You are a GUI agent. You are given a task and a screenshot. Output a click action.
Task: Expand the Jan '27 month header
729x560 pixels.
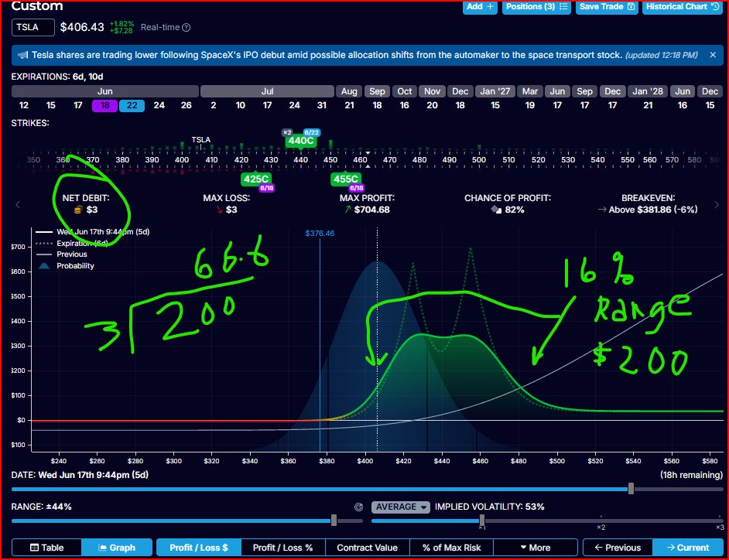[x=495, y=91]
